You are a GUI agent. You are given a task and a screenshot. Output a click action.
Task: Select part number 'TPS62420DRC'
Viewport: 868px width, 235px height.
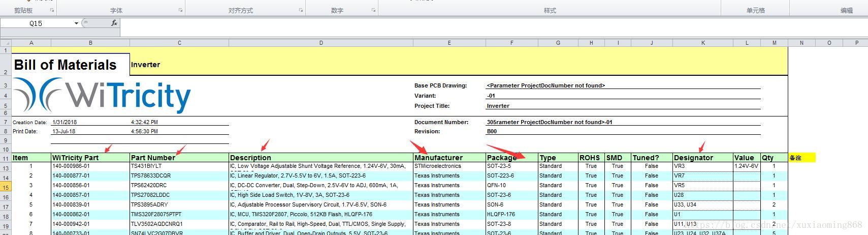pyautogui.click(x=179, y=185)
